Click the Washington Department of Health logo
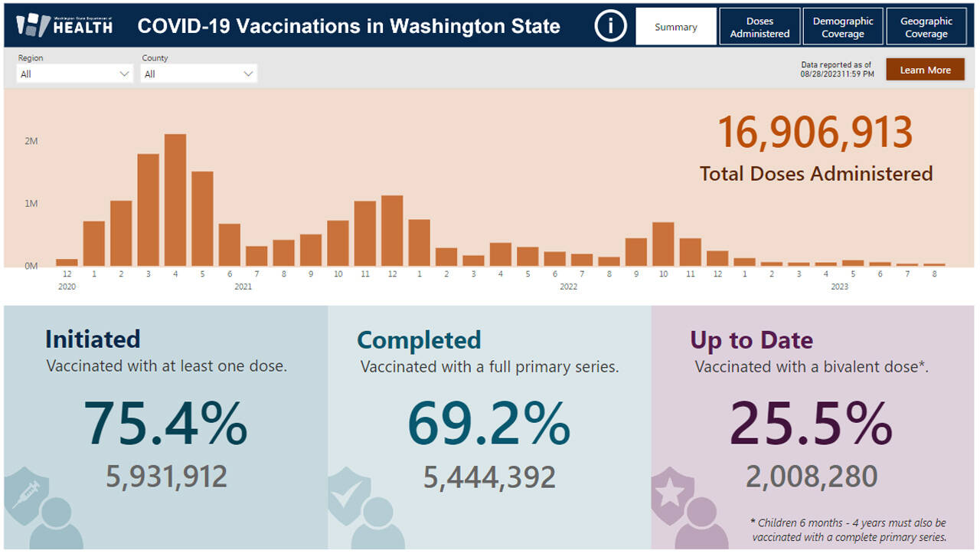The width and height of the screenshot is (980, 557). 64,25
